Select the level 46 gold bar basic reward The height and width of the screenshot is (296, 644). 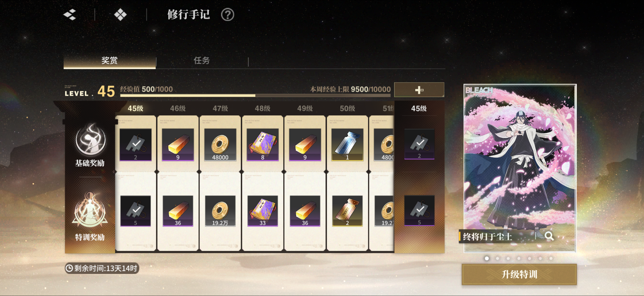[x=178, y=145]
